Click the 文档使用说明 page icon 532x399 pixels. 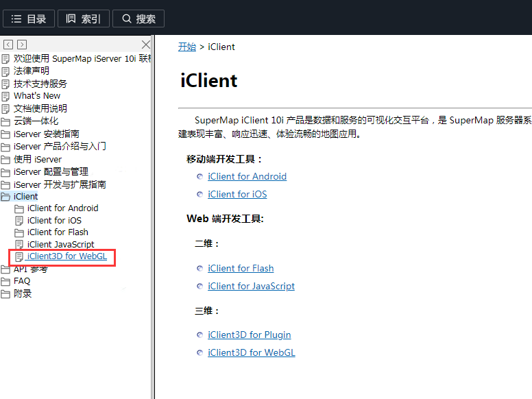pos(5,109)
